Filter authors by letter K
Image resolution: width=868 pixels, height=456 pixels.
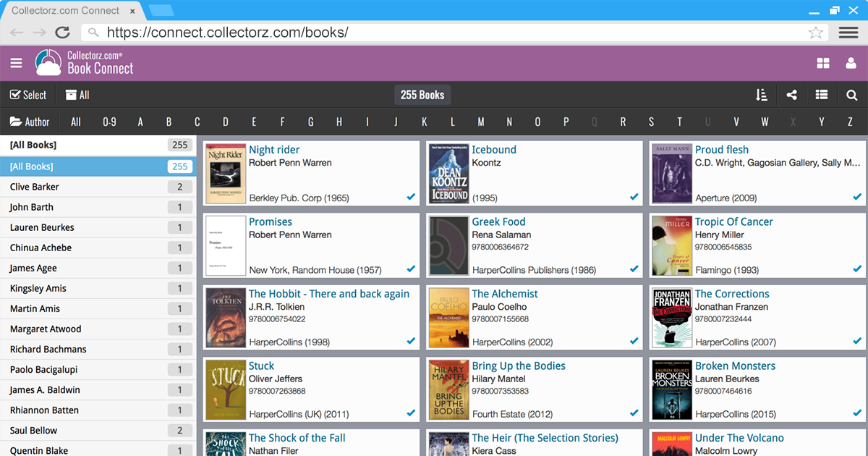424,122
